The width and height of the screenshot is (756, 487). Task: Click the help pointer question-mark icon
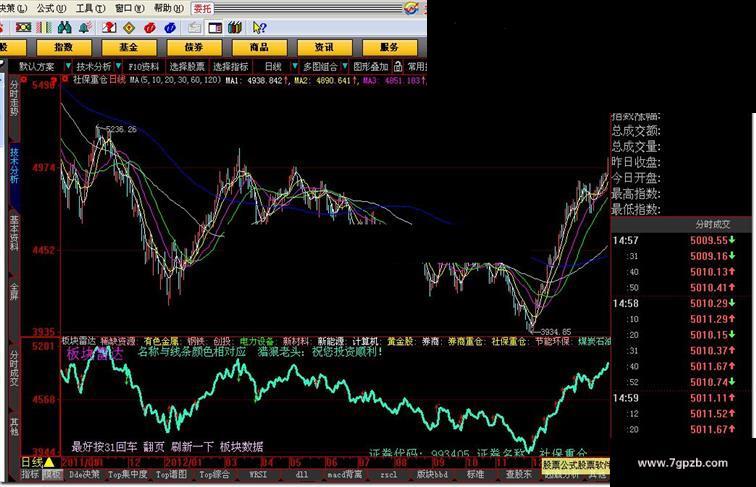259,28
